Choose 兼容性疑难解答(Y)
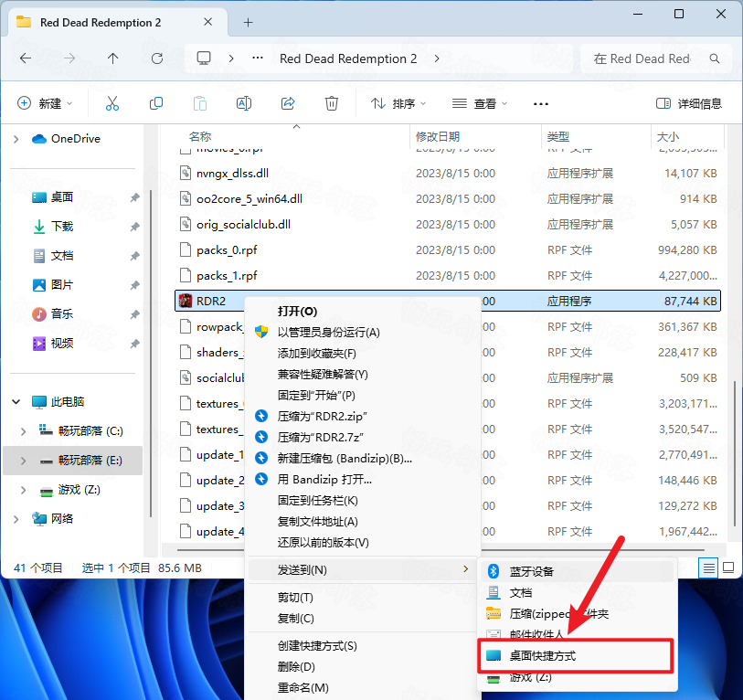 (x=363, y=375)
